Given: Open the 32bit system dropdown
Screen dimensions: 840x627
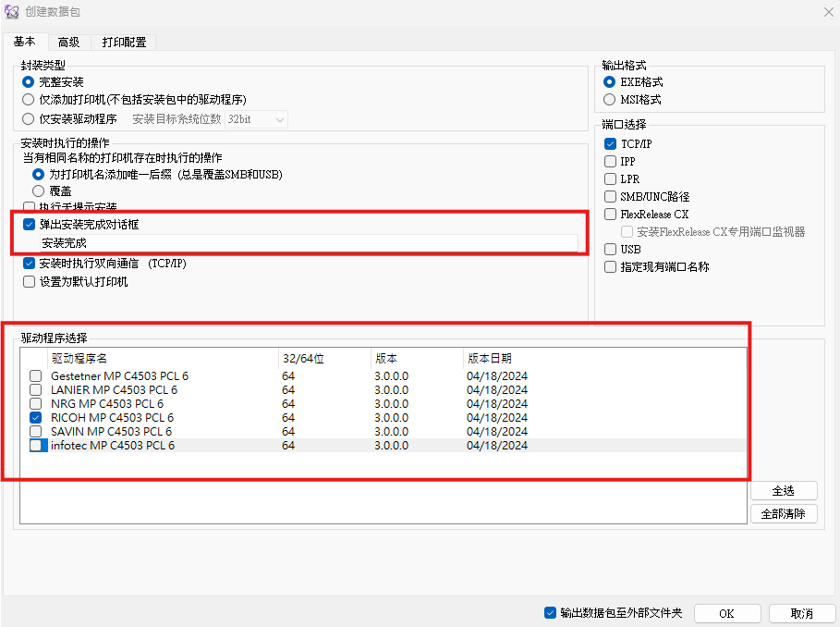Looking at the screenshot, I should tap(256, 119).
